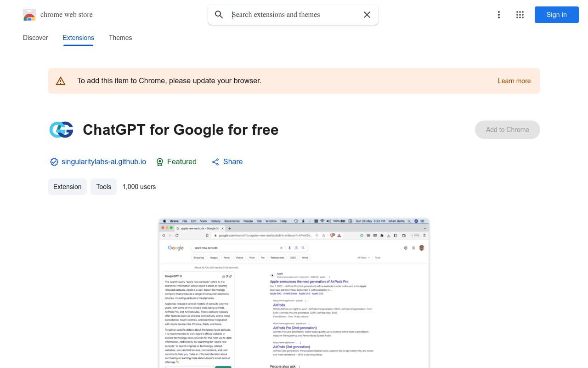Viewport: 588px width, 368px height.
Task: Click the search magnifier icon
Action: pyautogui.click(x=219, y=15)
